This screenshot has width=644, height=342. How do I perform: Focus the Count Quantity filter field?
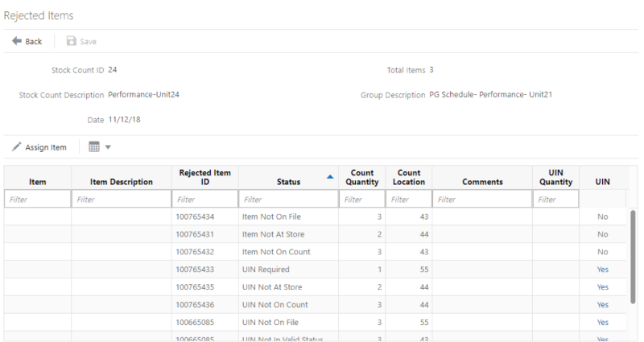pos(361,199)
